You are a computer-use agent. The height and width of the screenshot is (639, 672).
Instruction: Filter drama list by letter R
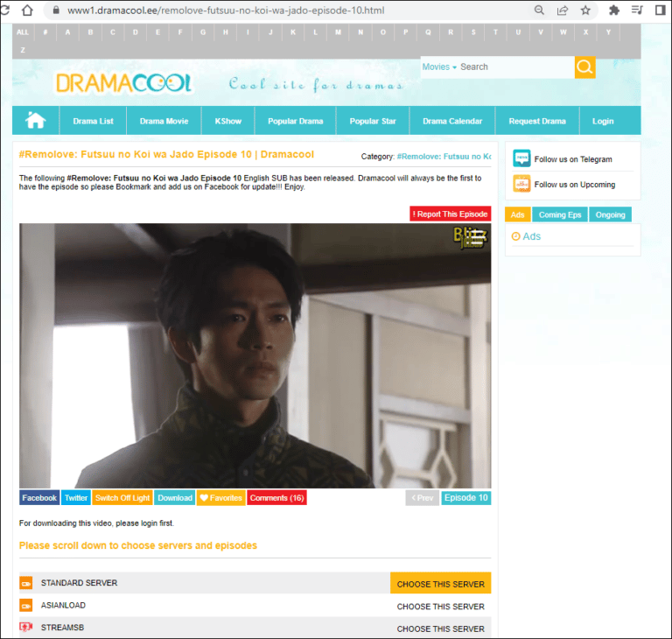click(x=451, y=32)
